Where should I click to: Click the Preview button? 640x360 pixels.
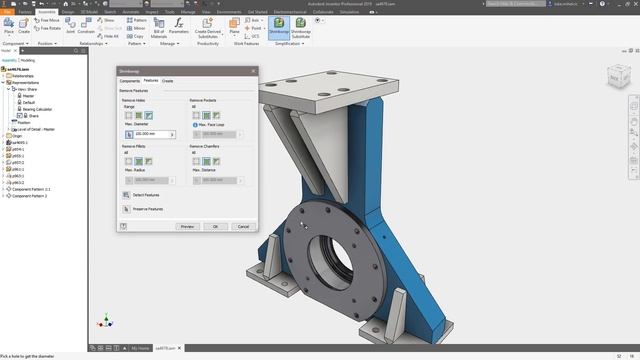(x=187, y=227)
